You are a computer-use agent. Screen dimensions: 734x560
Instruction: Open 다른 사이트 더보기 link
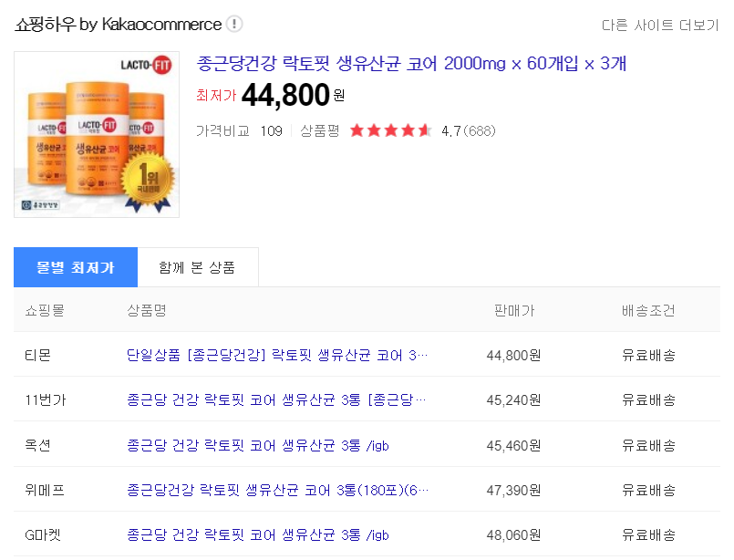pyautogui.click(x=660, y=26)
